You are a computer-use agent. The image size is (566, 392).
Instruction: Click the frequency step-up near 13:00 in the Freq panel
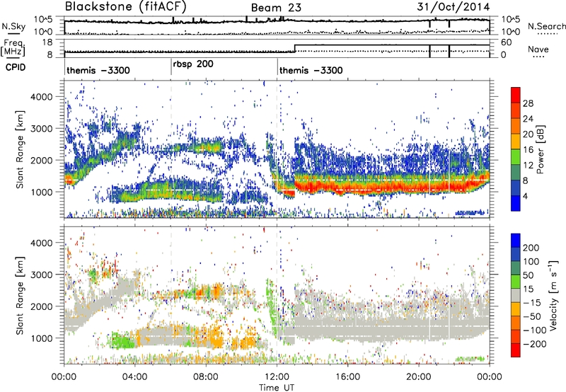coord(295,48)
